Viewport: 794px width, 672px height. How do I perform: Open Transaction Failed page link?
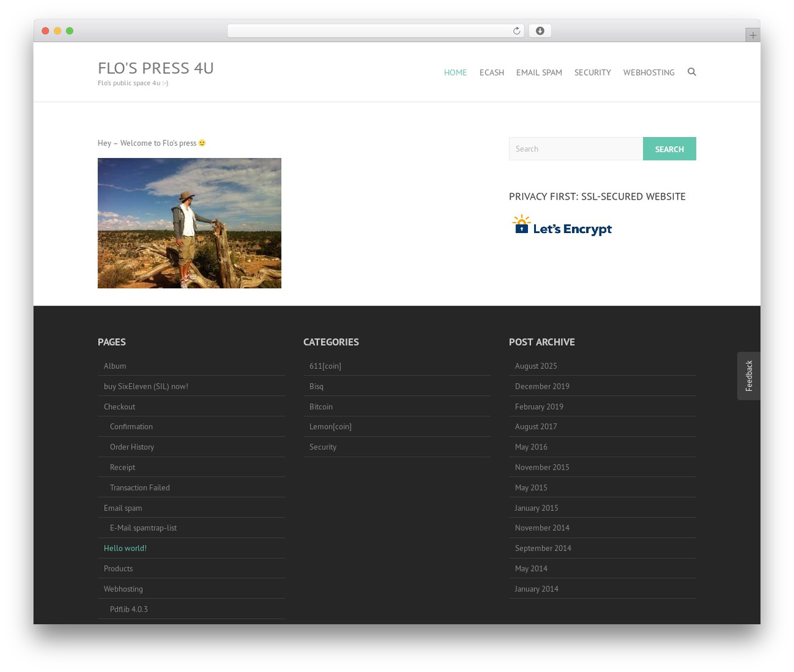140,488
